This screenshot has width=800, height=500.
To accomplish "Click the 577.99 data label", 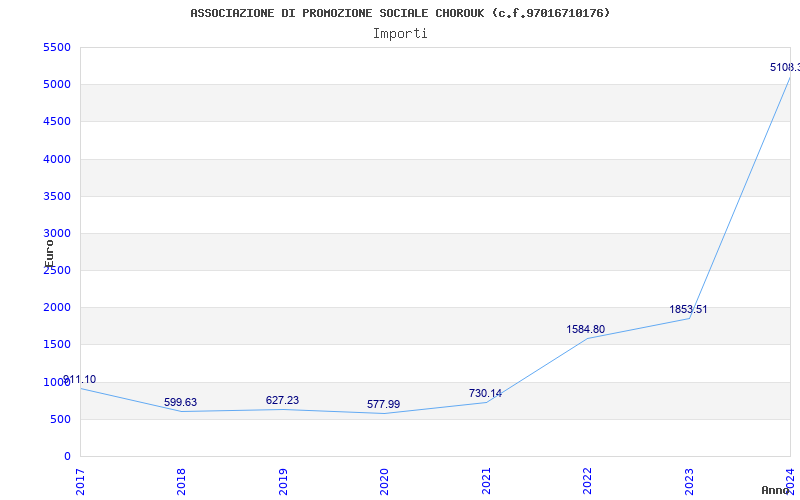I will pos(383,405).
